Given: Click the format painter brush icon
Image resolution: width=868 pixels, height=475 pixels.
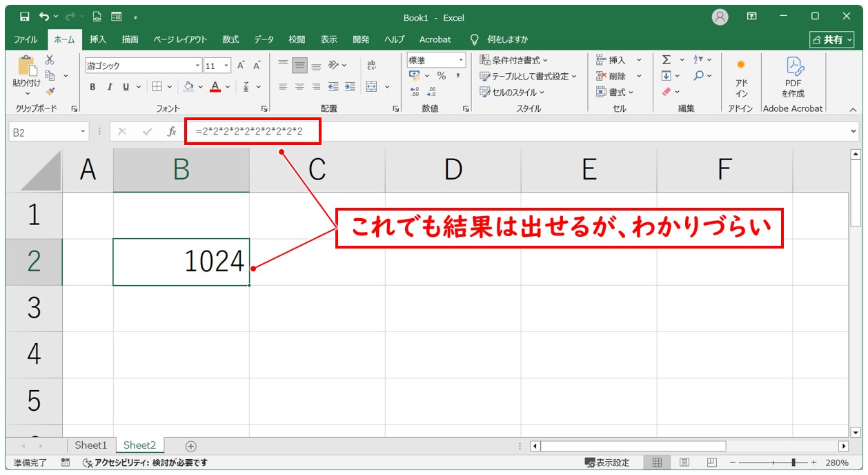Looking at the screenshot, I should coord(50,91).
